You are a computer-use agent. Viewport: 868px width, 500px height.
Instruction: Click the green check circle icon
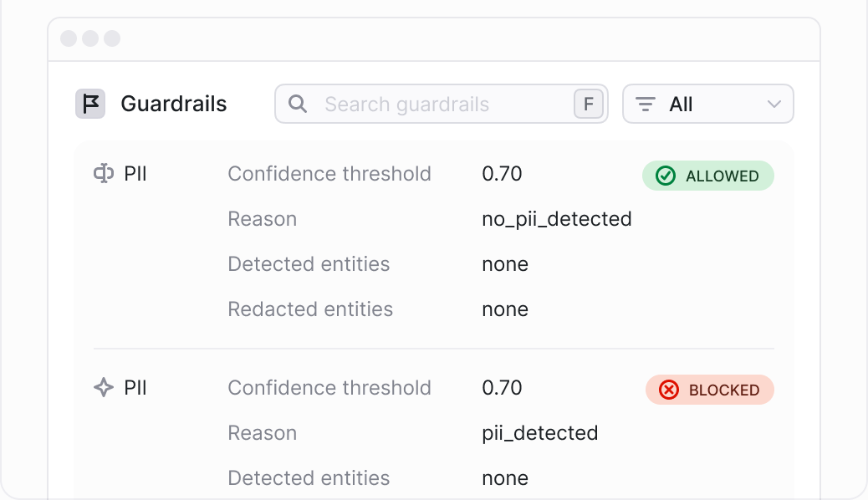[x=666, y=176]
